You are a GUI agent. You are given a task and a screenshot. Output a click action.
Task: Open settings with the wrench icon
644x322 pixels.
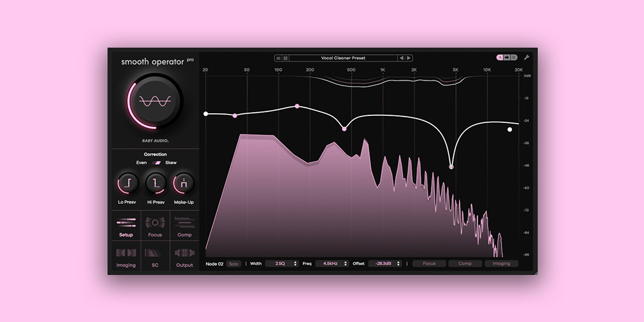527,57
